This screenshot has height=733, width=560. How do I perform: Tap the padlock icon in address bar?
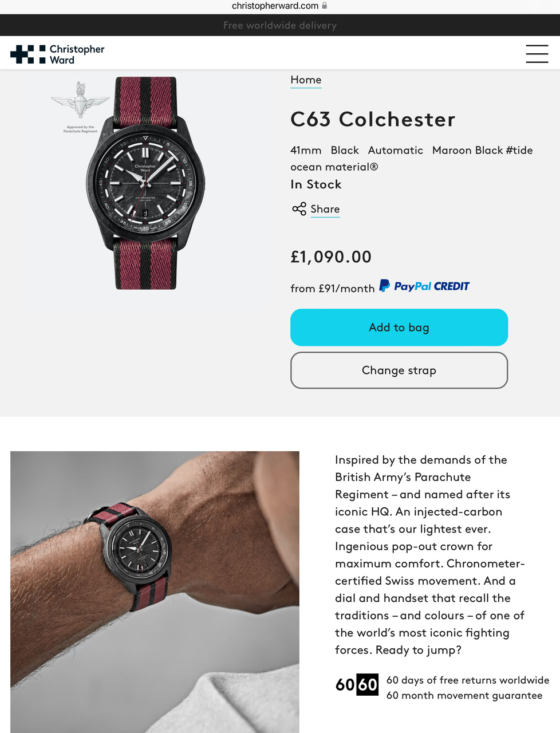[325, 6]
